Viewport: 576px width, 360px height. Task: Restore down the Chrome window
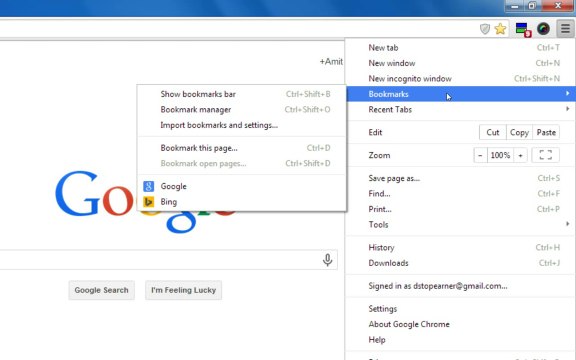point(532,6)
